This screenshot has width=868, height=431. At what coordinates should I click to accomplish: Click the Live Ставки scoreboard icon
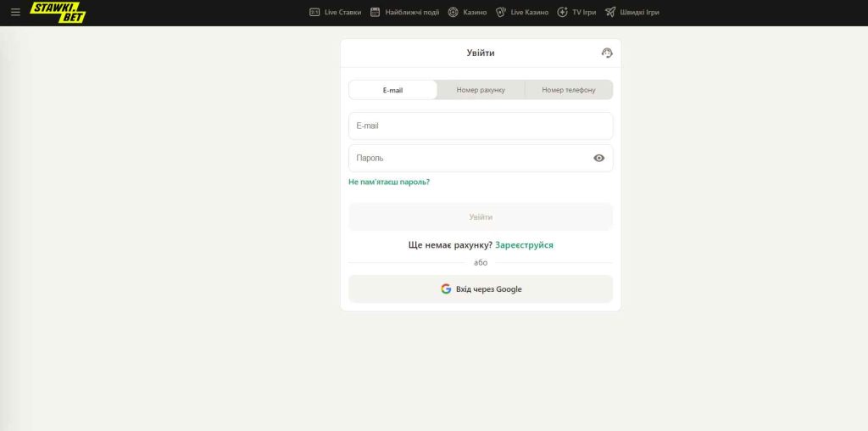[314, 13]
